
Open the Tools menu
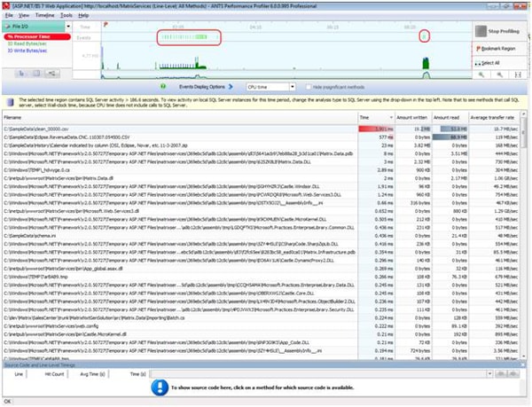[66, 15]
